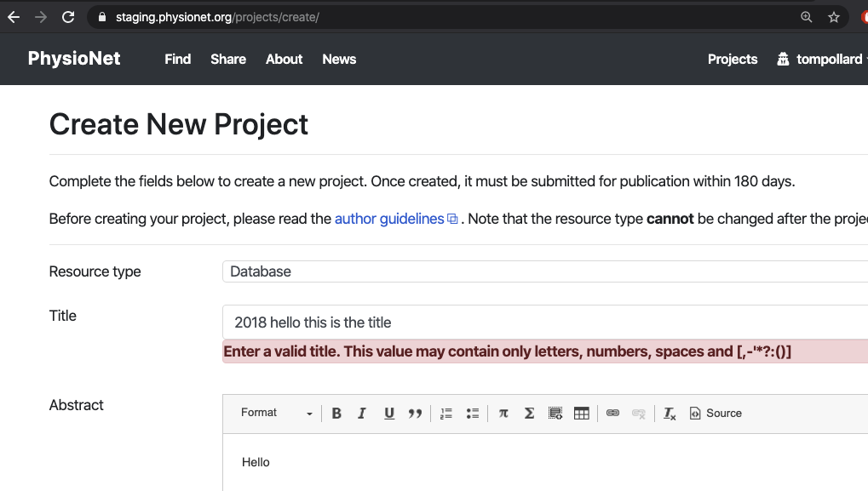Click the Title input field
868x491 pixels.
point(545,322)
